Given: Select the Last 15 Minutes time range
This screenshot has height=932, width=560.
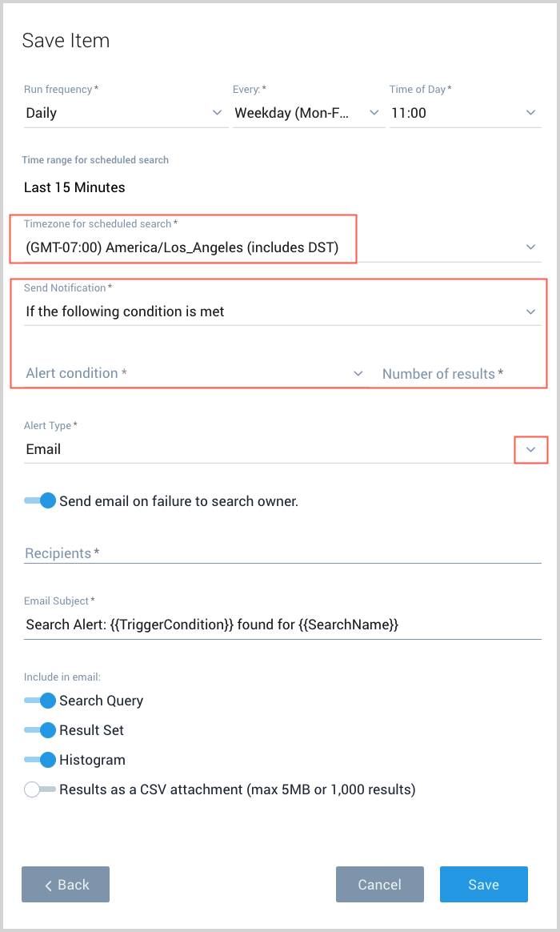Looking at the screenshot, I should click(74, 187).
